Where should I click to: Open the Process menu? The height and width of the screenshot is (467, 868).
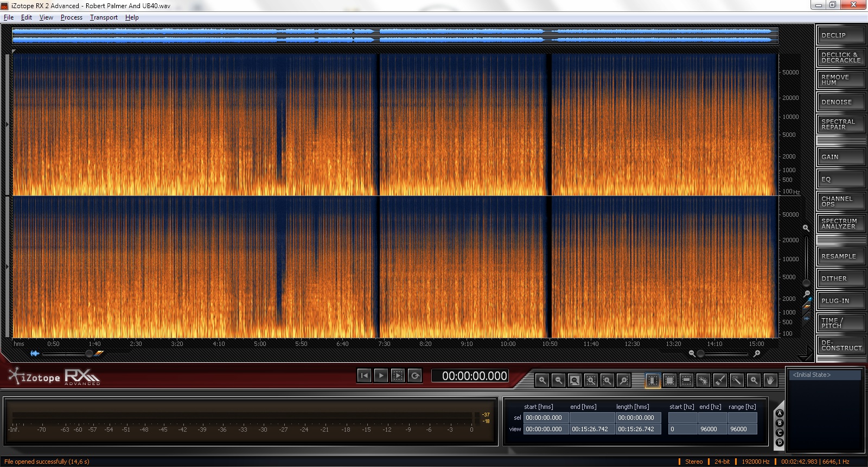click(x=72, y=17)
